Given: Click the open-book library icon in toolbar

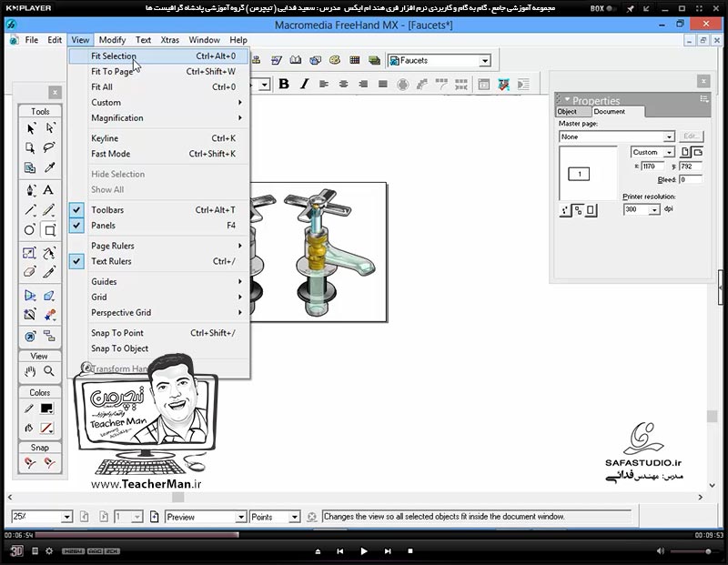Looking at the screenshot, I should 296,60.
